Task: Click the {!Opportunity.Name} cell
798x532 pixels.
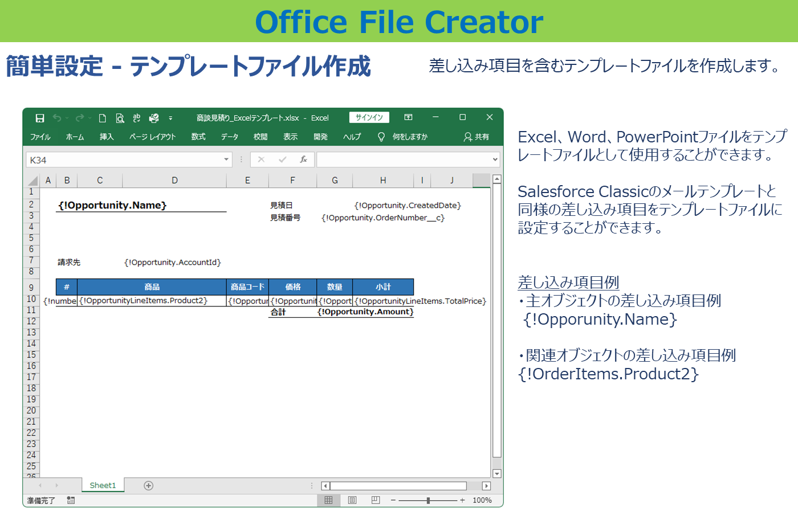Action: [x=141, y=205]
